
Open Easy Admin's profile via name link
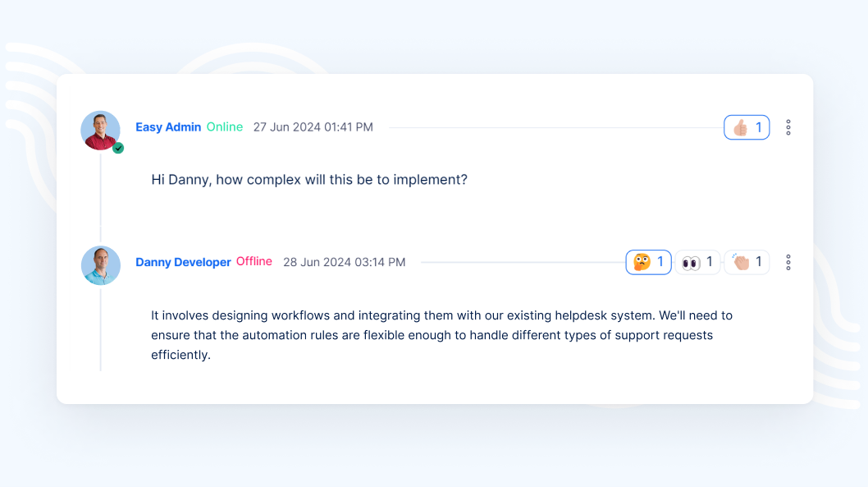(x=168, y=127)
